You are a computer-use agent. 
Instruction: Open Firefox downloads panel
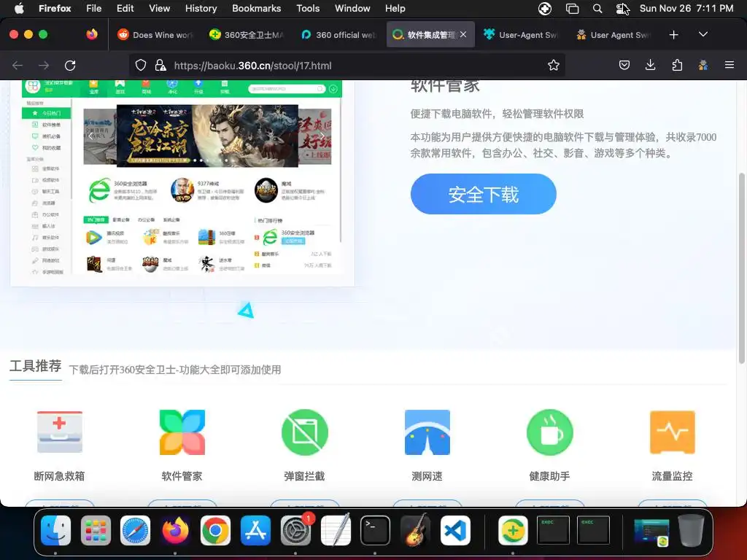pyautogui.click(x=650, y=65)
